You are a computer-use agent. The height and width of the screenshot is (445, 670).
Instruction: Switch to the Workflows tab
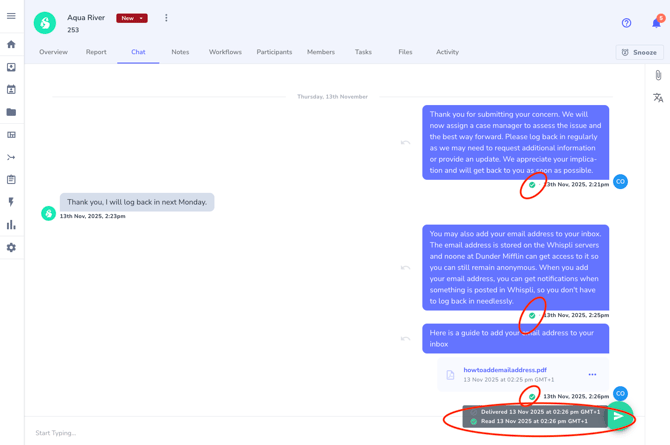point(225,52)
